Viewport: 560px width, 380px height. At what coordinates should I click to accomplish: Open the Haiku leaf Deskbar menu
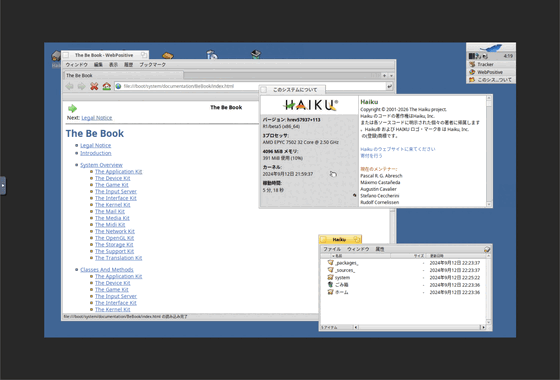point(491,48)
